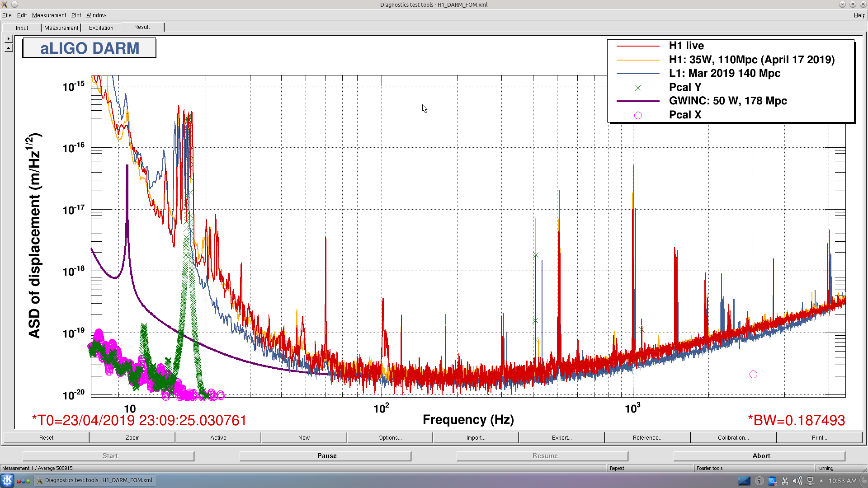Image resolution: width=868 pixels, height=488 pixels.
Task: Click the volume speaker tray icon
Action: [797, 481]
